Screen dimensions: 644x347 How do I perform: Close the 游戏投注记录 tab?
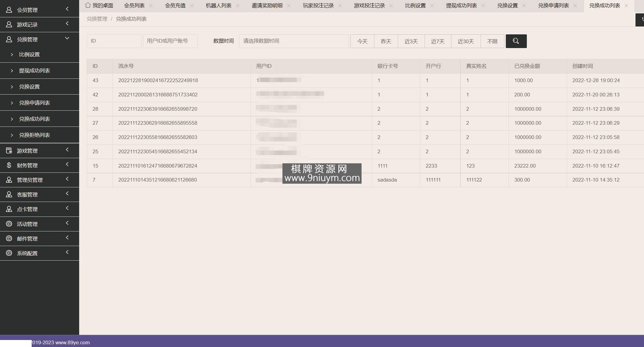391,5
